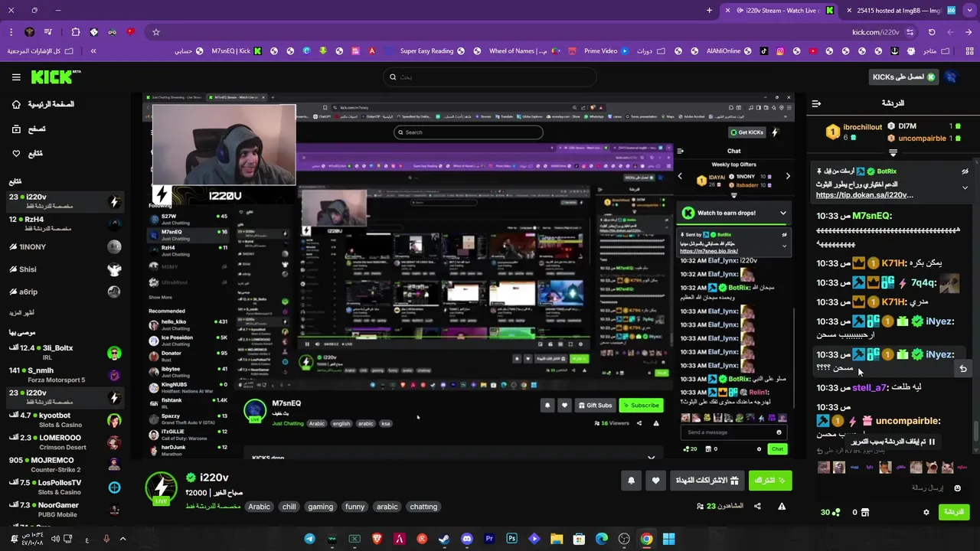Open the tab search dropdown arrow
This screenshot has width=980, height=551.
coord(969,11)
